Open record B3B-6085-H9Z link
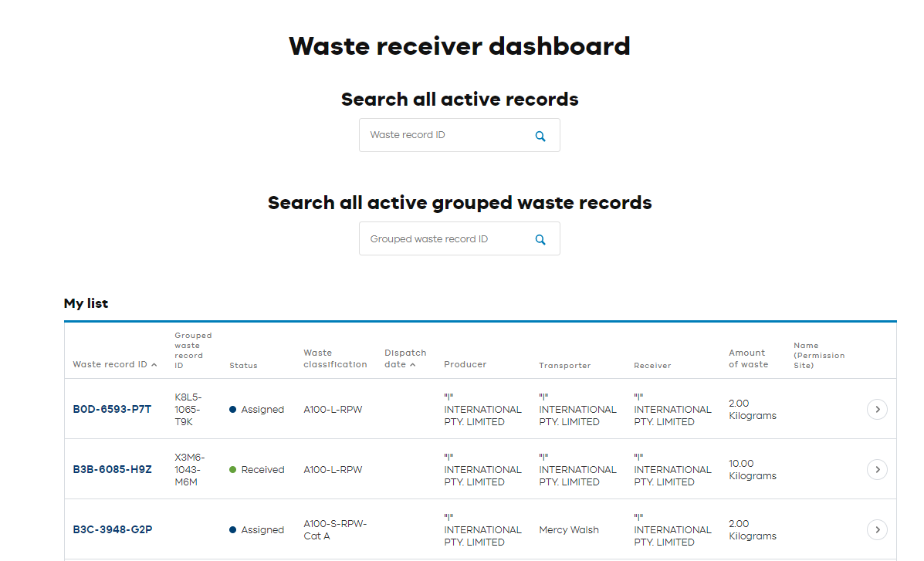Viewport: 924px width, 561px height. [x=112, y=469]
